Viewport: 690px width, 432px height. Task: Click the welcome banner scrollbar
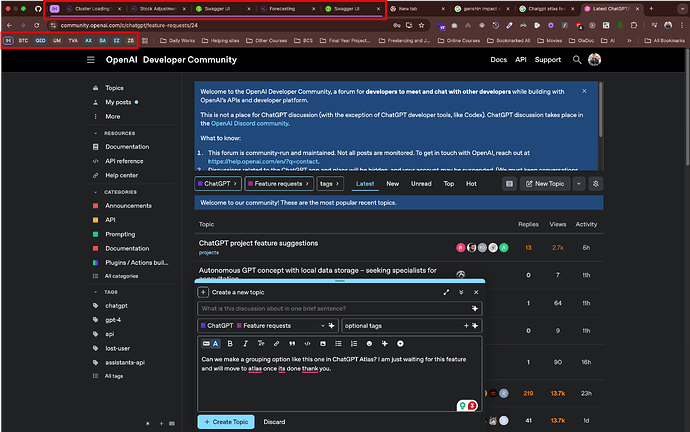pyautogui.click(x=600, y=109)
